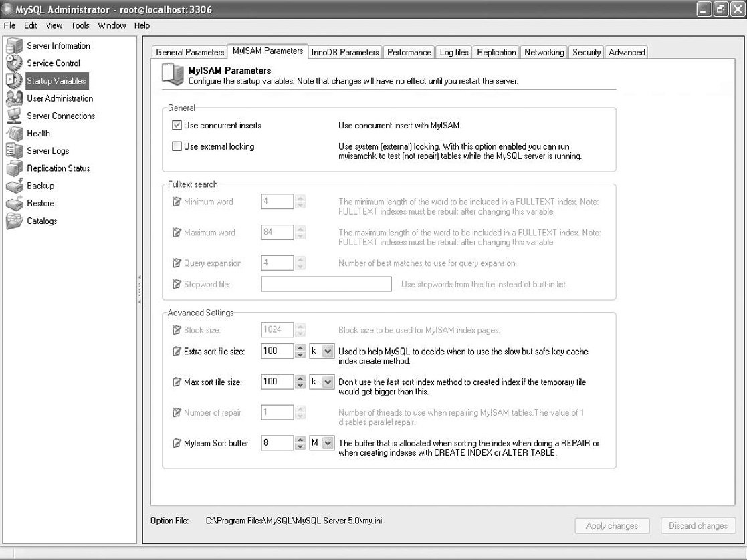
Task: Click the MyIsam Sort buffer value field
Action: click(278, 443)
